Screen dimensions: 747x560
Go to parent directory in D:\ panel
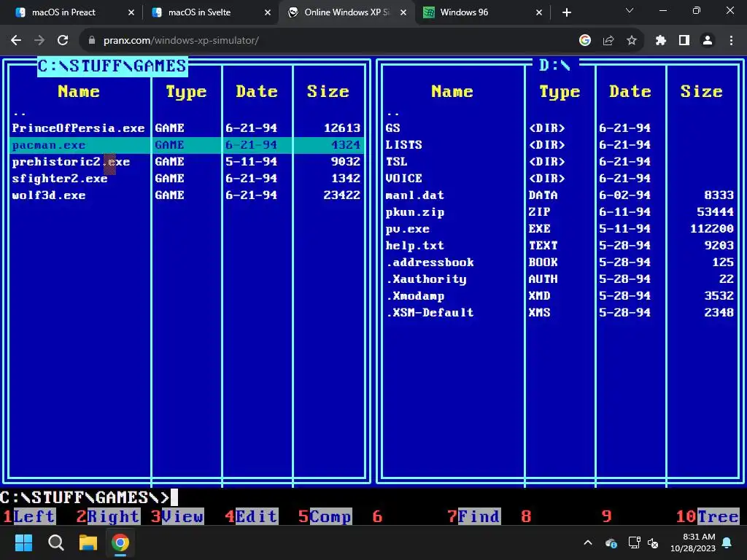point(393,113)
